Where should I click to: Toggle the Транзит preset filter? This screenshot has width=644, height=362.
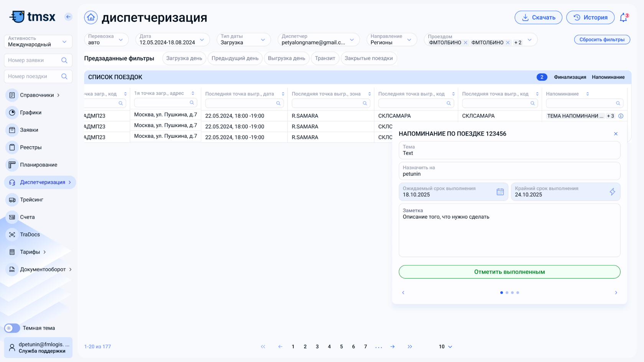pos(325,58)
